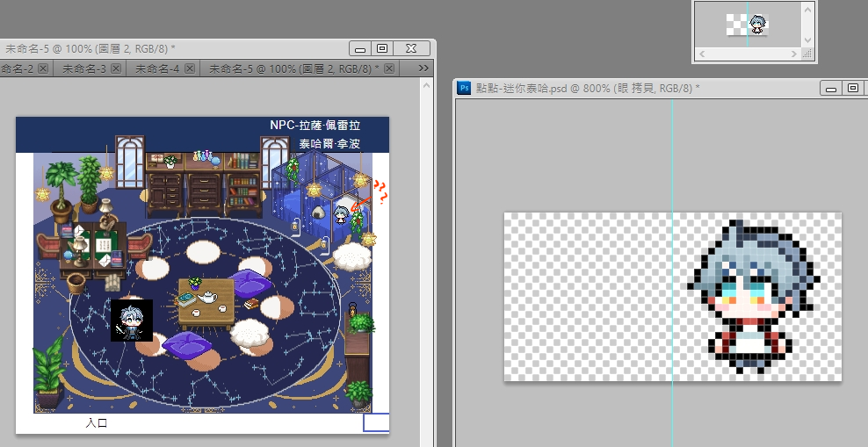Viewport: 868px width, 447px height.
Task: Click the tiny character beside the blue bed
Action: [x=341, y=213]
